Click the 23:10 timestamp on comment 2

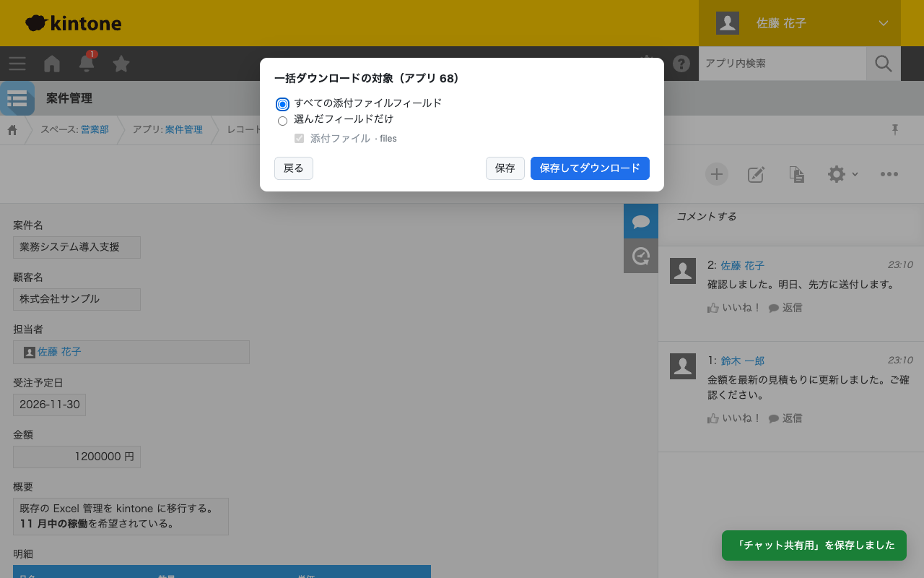pos(900,265)
